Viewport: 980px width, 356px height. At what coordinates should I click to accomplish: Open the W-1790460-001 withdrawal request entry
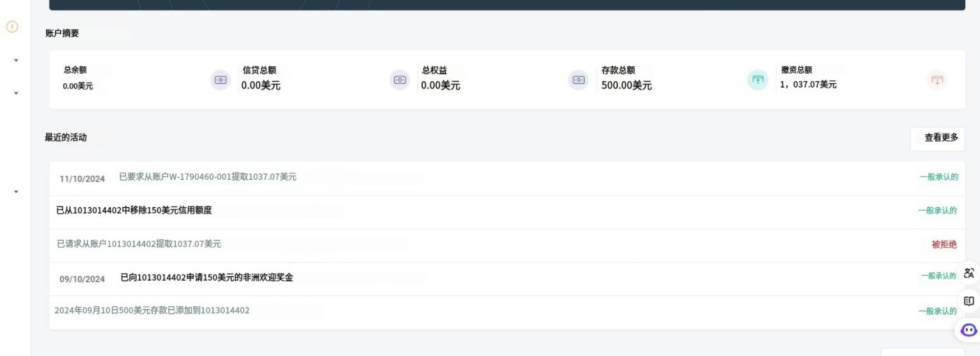(208, 177)
